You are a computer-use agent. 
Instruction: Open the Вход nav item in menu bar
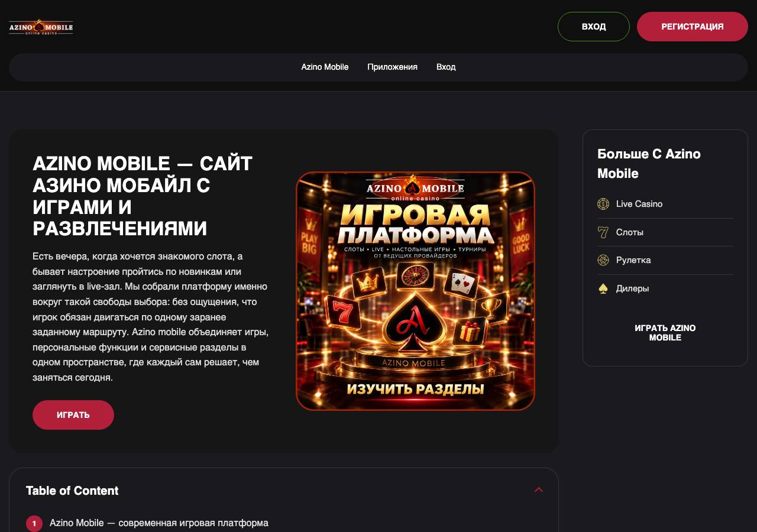tap(446, 67)
